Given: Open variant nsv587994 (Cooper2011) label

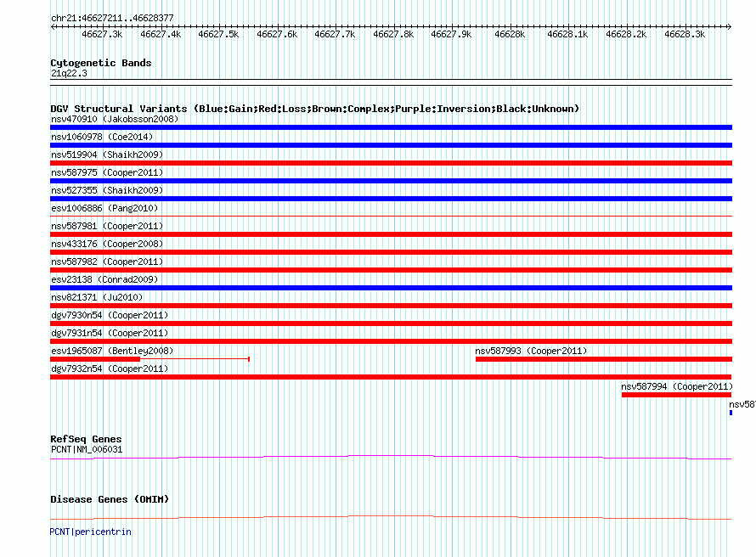Looking at the screenshot, I should click(x=677, y=386).
